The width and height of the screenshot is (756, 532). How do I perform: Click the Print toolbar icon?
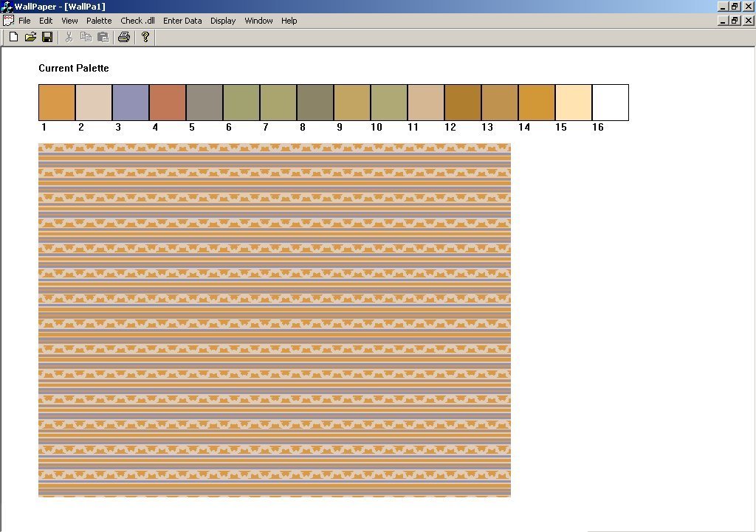(x=124, y=37)
